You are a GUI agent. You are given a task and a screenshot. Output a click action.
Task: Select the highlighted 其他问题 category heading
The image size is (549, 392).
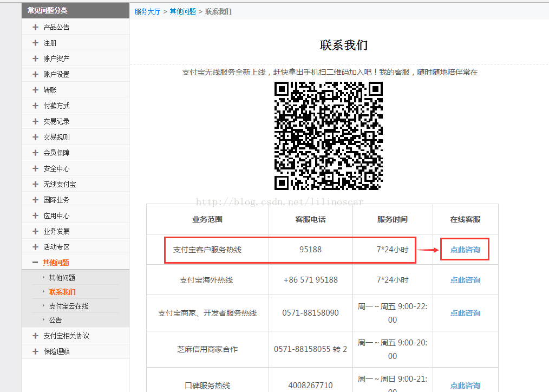pos(56,263)
